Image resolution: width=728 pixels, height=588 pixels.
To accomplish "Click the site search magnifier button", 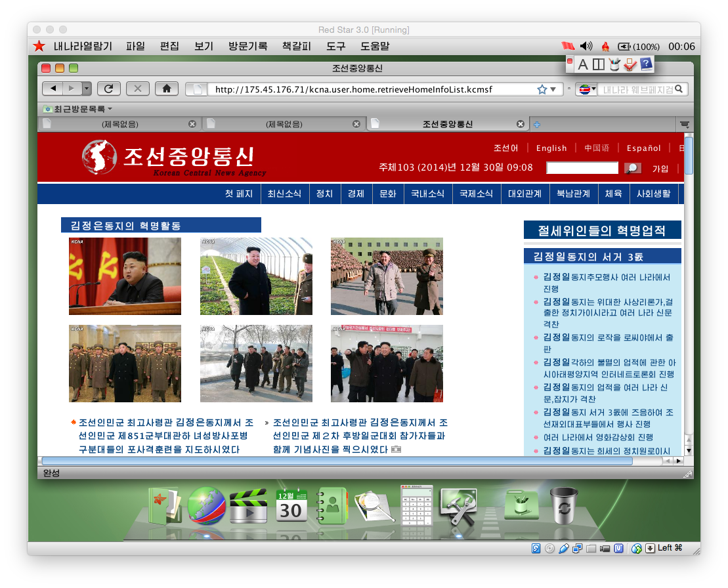I will (632, 168).
